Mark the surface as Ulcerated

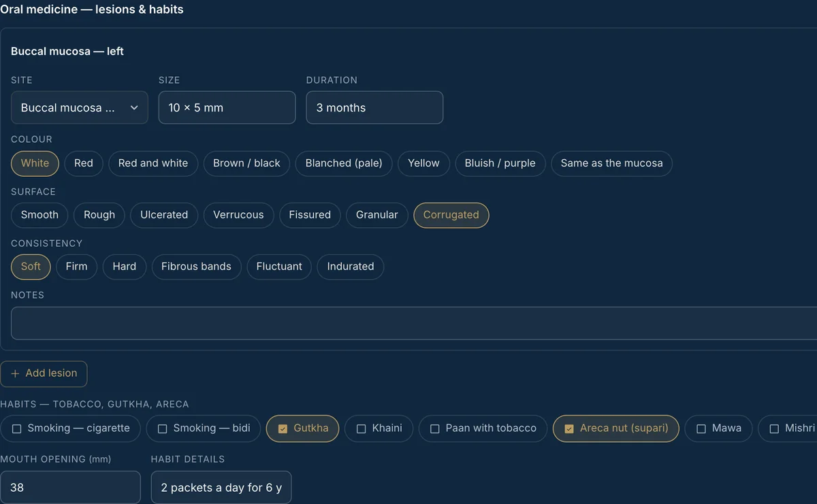click(164, 215)
